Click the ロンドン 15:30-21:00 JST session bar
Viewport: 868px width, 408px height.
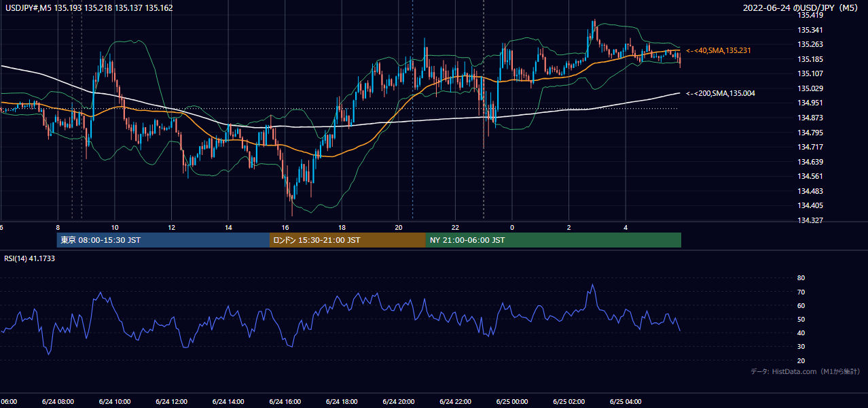point(348,240)
